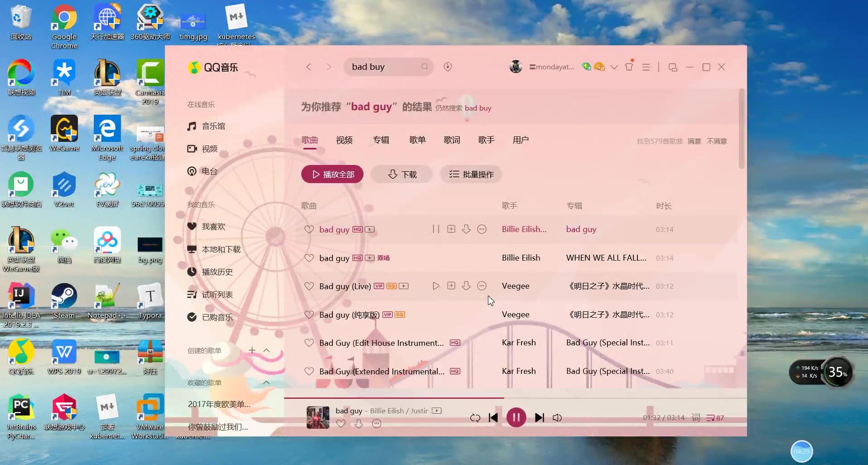This screenshot has width=868, height=465.
Task: Select the 歌曲 results tab
Action: point(310,140)
